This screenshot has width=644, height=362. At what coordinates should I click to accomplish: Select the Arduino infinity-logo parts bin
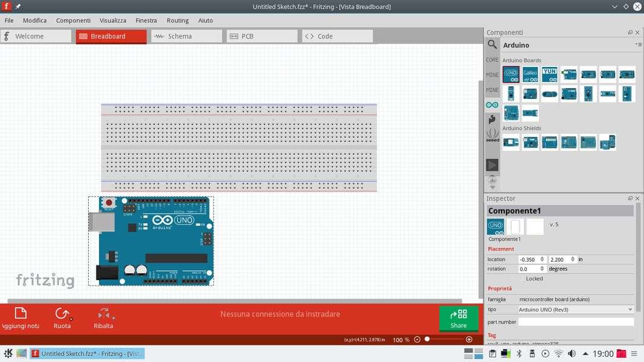(492, 105)
